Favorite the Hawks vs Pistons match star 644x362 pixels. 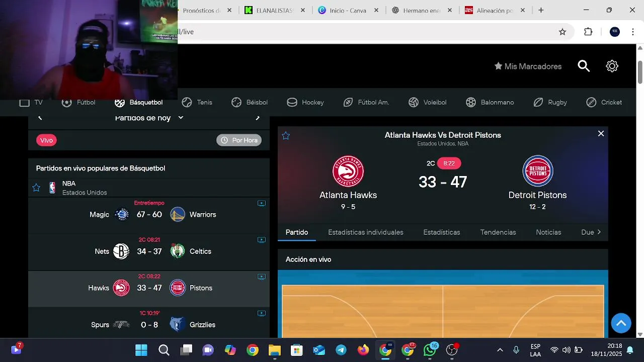pos(286,136)
